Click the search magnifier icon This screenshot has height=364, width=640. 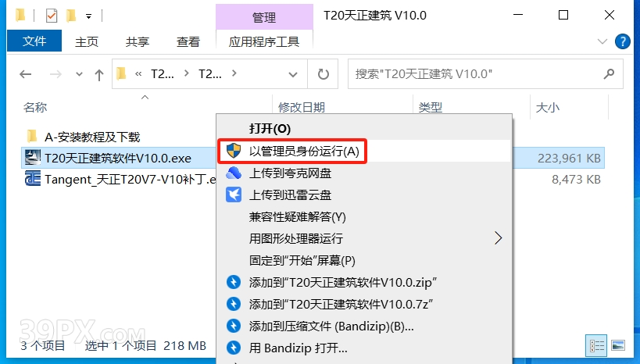[609, 74]
